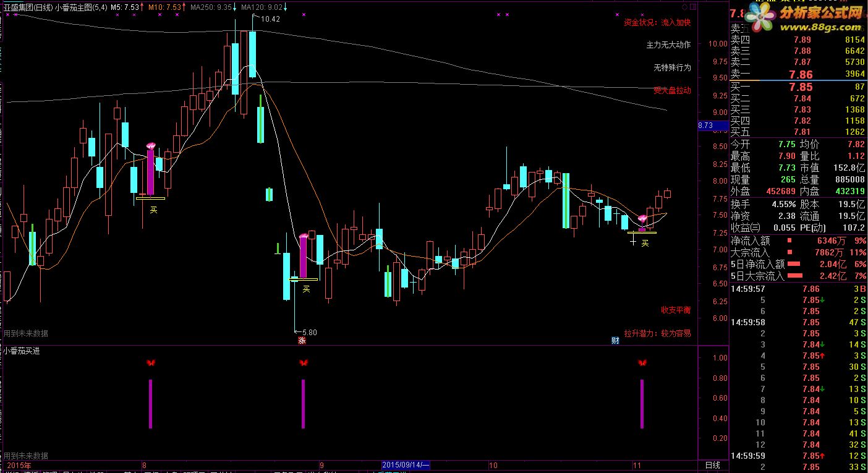Click the 小番茄买进 sub-chart title
Screen dimensions: 868x473
[21, 351]
